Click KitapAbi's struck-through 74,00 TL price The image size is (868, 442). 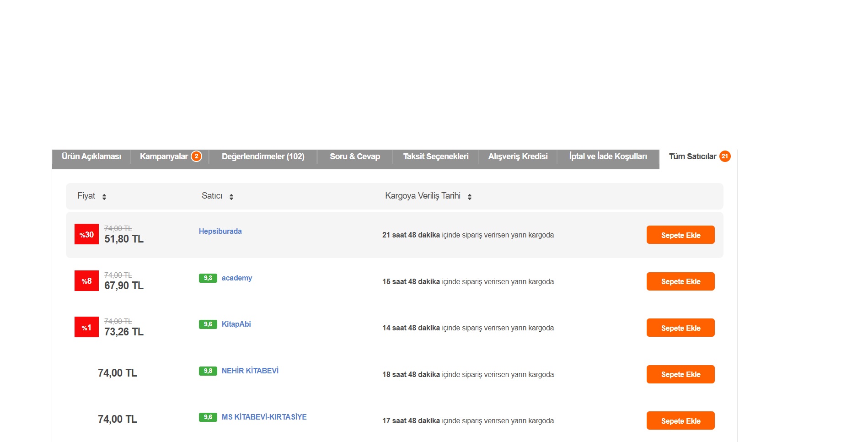click(118, 321)
